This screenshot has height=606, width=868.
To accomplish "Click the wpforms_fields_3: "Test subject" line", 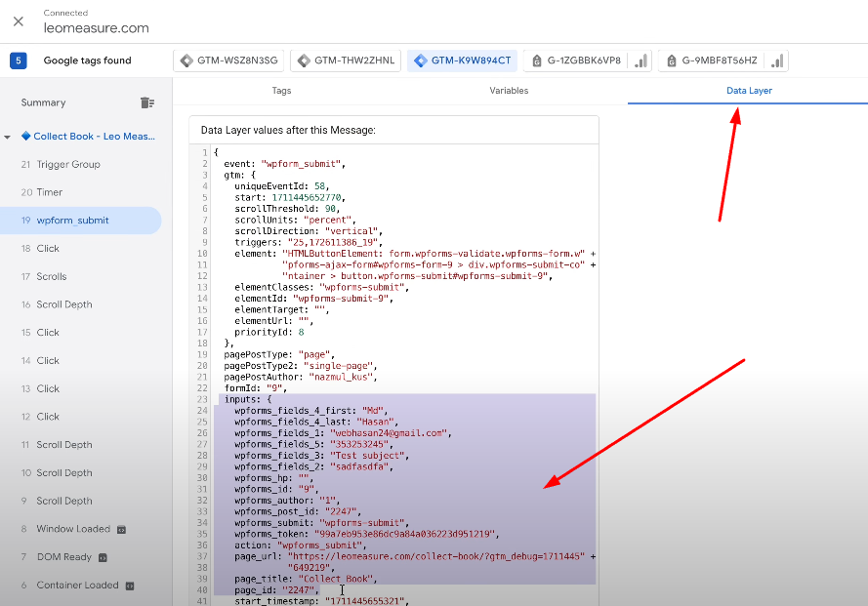I will pyautogui.click(x=321, y=456).
